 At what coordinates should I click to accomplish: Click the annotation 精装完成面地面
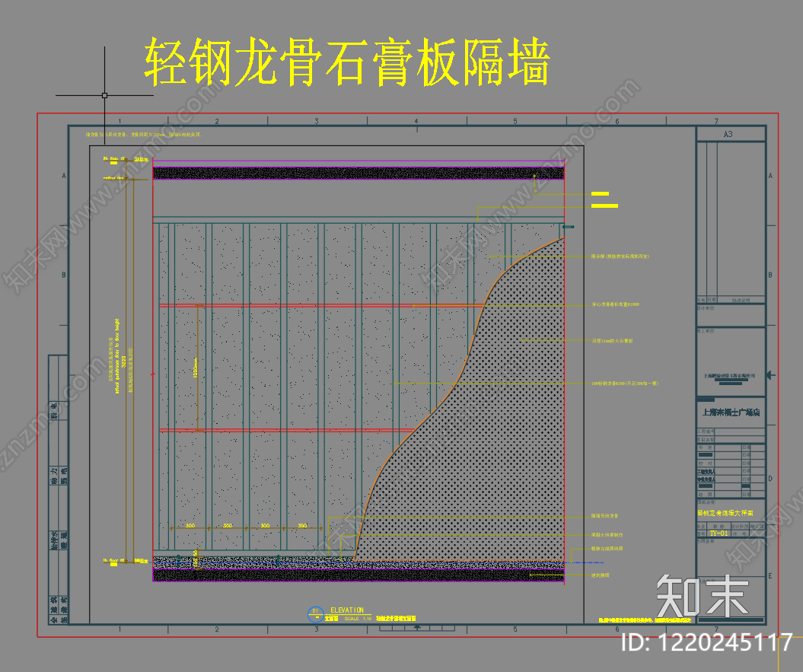click(607, 549)
